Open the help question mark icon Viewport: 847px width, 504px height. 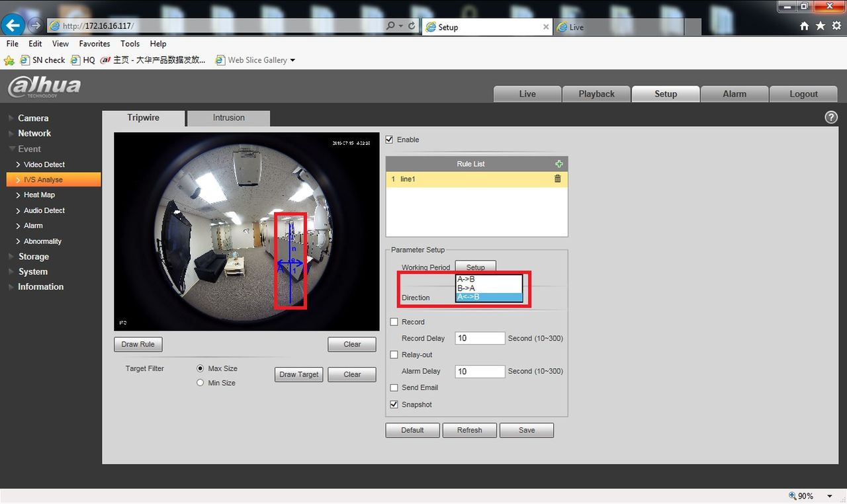click(x=831, y=117)
